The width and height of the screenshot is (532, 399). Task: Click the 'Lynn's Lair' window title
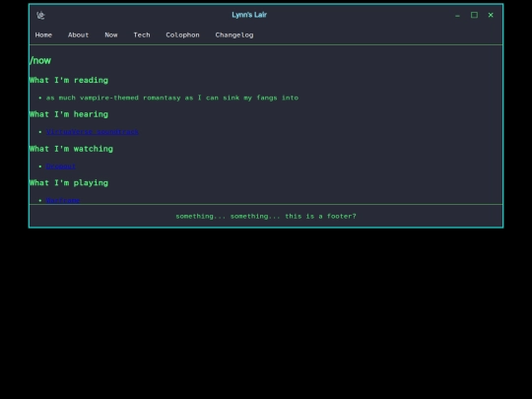click(x=249, y=15)
